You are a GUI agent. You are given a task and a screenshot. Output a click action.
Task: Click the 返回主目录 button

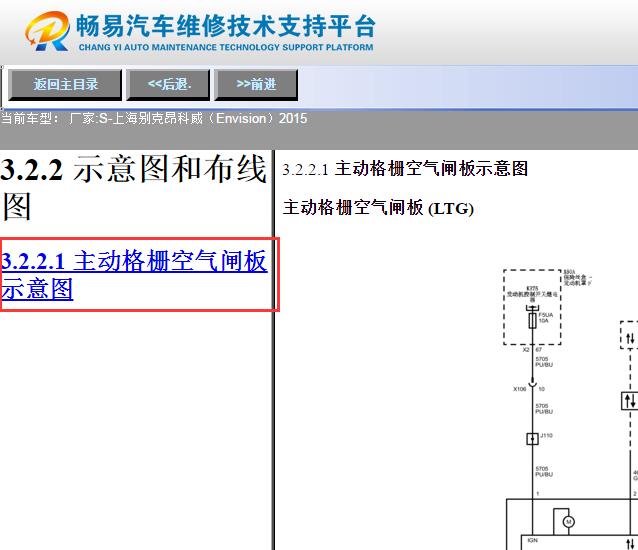pos(65,85)
